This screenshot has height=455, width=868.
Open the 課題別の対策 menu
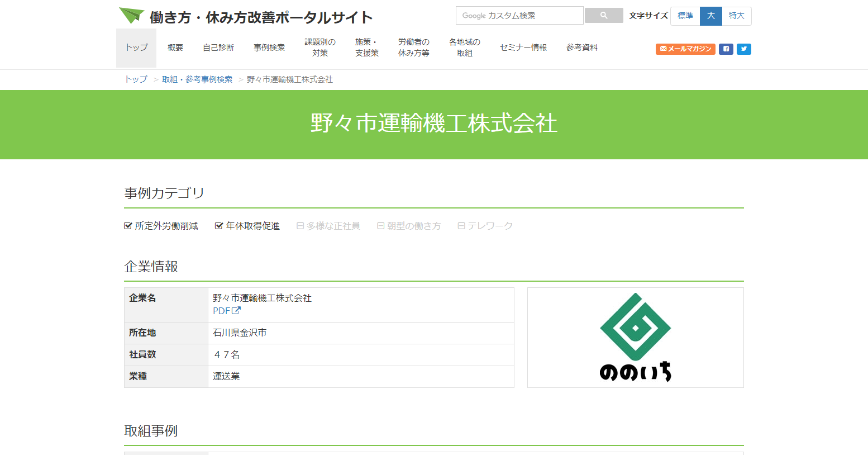click(x=319, y=48)
